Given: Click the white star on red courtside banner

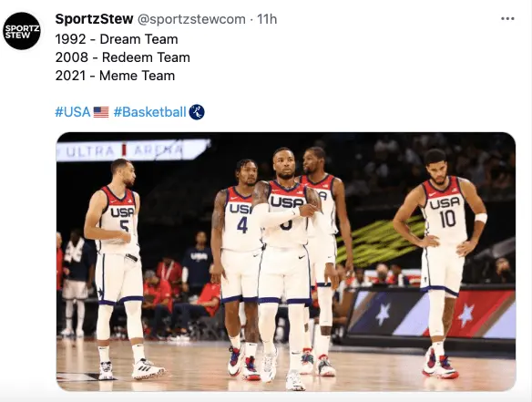Looking at the screenshot, I should coord(465,314).
